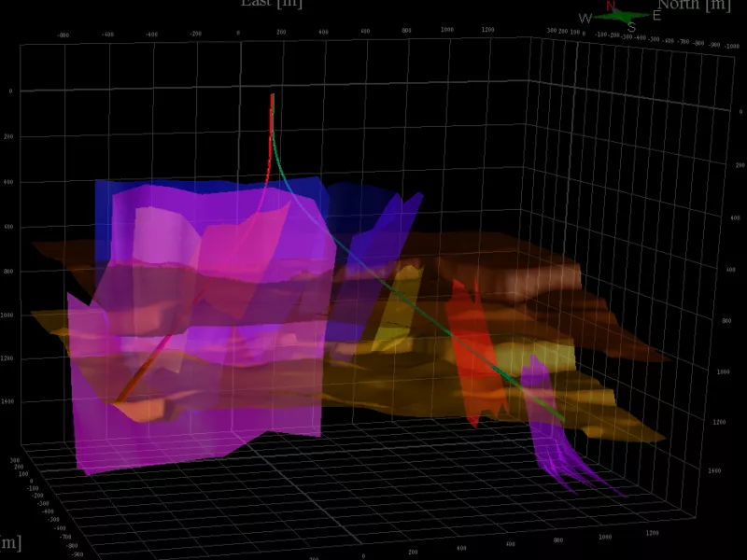Click the S letter on compass

[x=632, y=28]
